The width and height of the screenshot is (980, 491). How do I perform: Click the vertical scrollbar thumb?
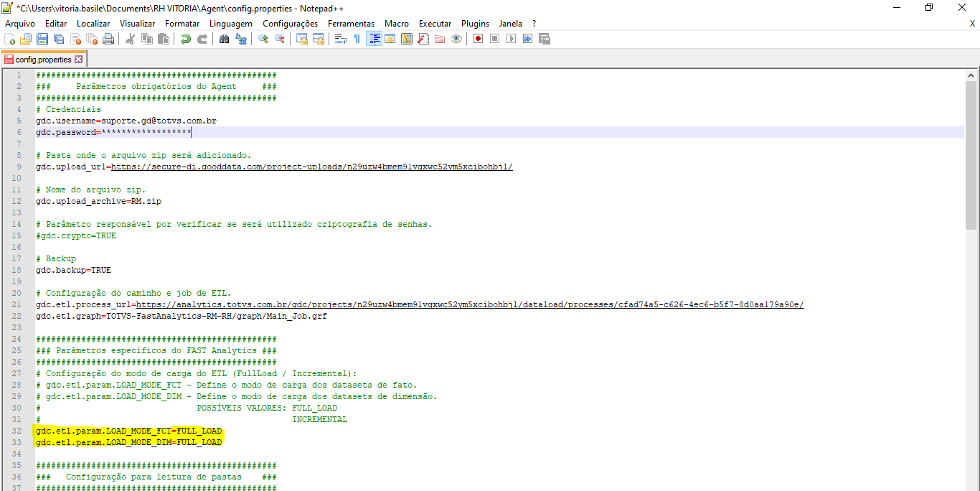coord(971,155)
